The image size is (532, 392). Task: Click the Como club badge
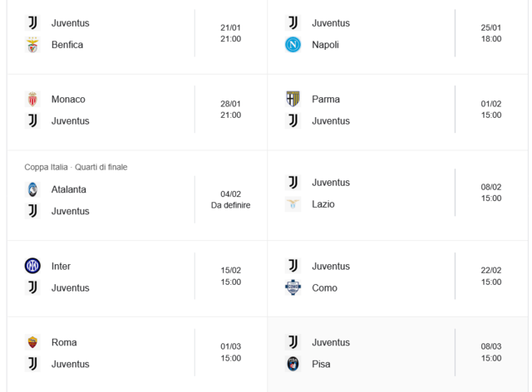click(x=293, y=288)
